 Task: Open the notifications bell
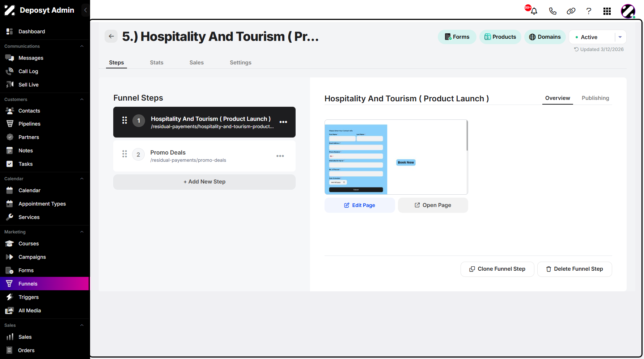(x=534, y=11)
